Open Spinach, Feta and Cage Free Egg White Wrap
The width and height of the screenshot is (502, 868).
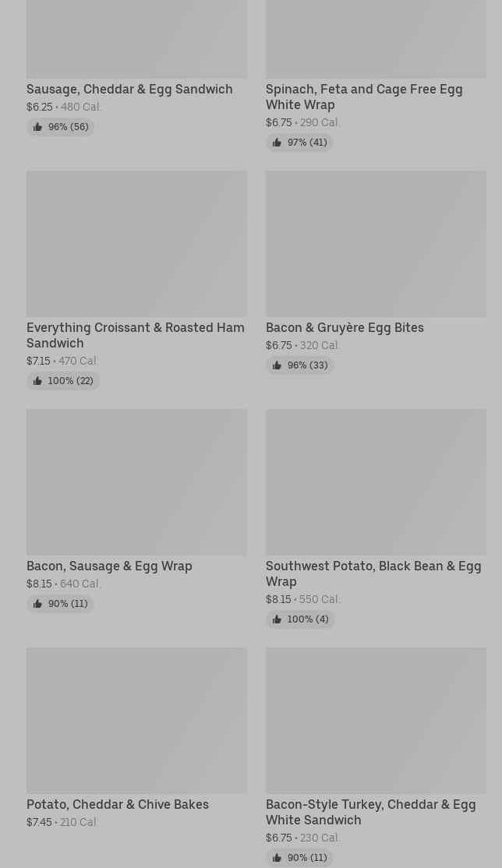(x=364, y=97)
